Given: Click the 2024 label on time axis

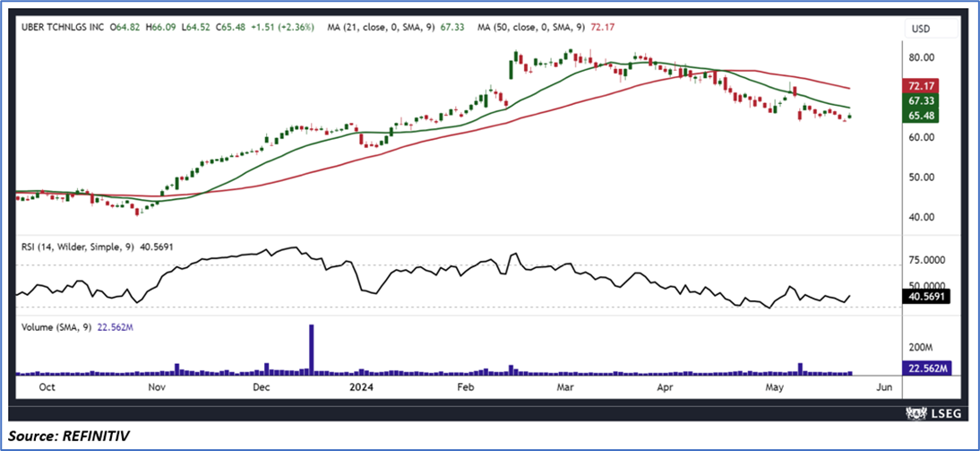Looking at the screenshot, I should click(362, 388).
